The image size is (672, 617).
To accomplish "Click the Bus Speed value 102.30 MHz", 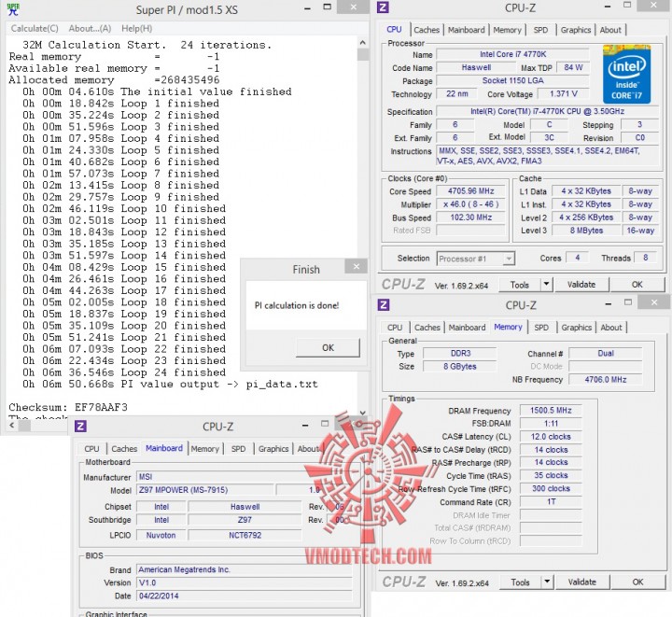I will click(470, 217).
